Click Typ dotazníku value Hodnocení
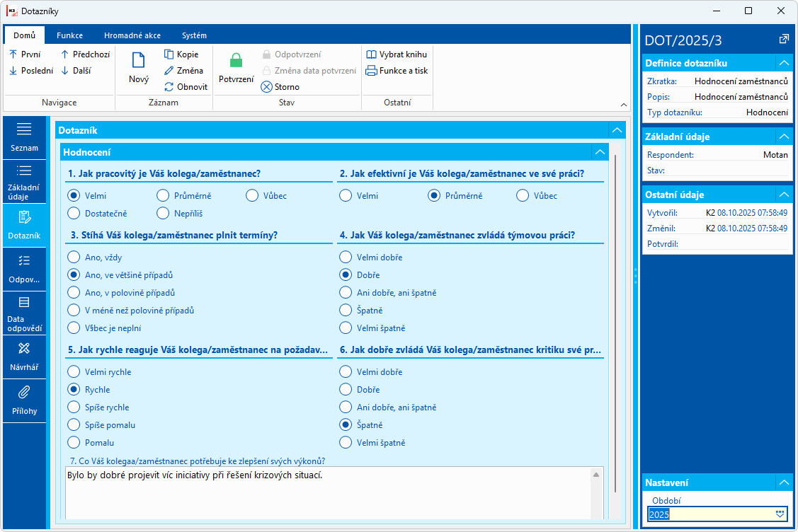The image size is (798, 532). pyautogui.click(x=767, y=112)
